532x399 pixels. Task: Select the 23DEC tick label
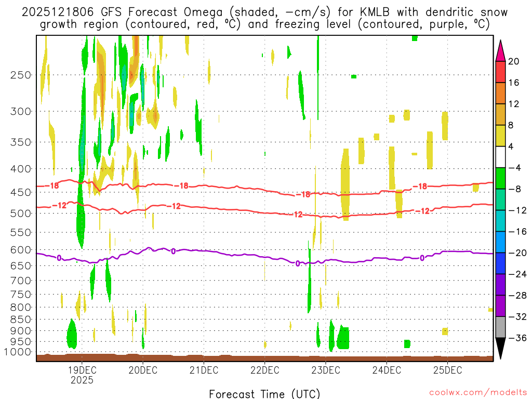pyautogui.click(x=325, y=370)
